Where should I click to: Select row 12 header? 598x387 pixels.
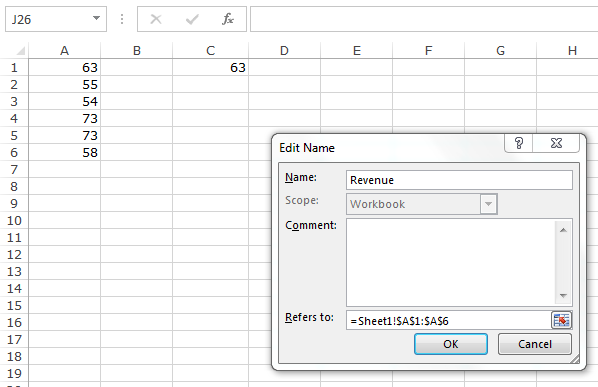[14, 254]
